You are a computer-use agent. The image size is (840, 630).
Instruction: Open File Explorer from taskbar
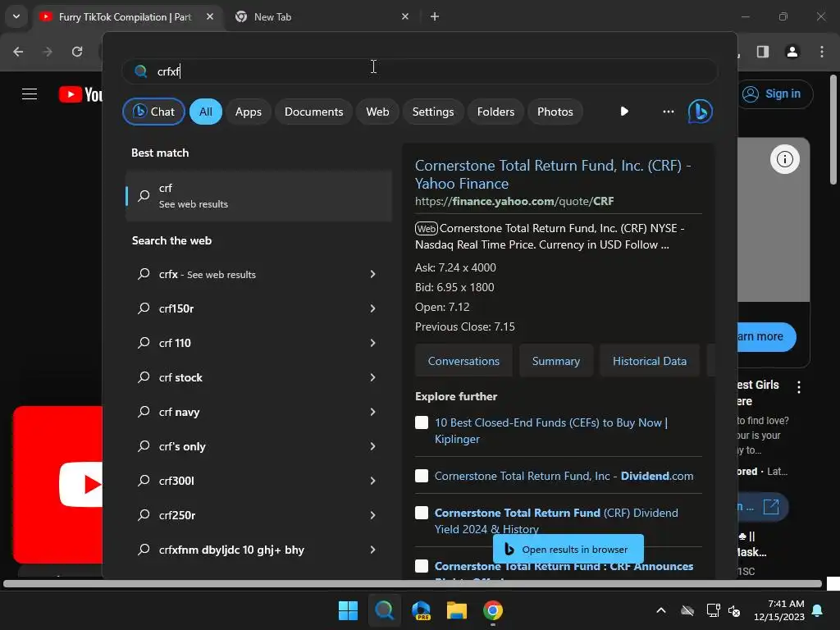pos(457,610)
